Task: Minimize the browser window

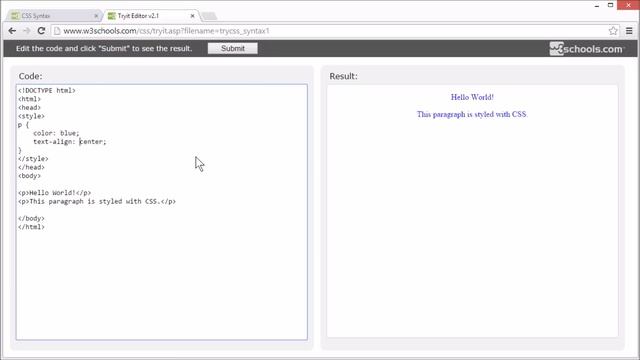Action: coord(597,5)
